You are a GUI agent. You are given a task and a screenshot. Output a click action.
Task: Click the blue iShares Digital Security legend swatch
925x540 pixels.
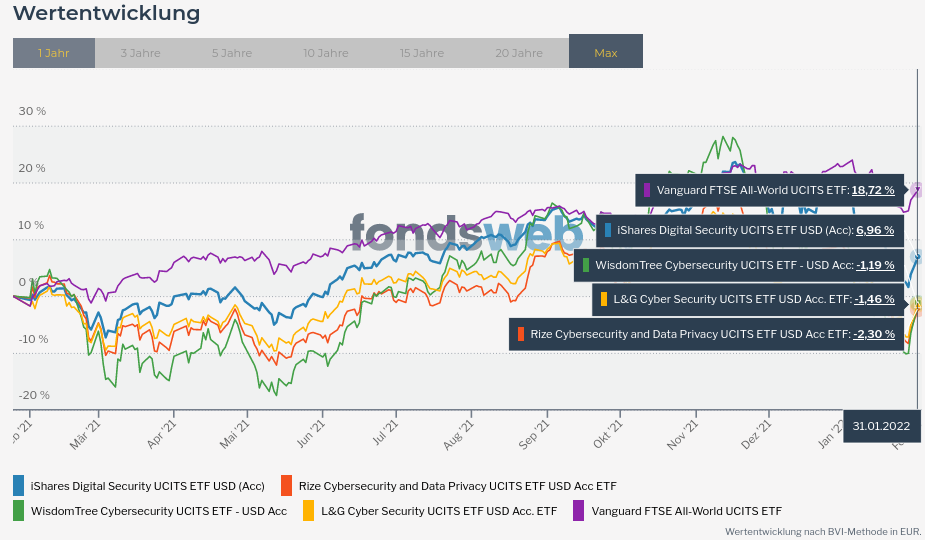[18, 486]
